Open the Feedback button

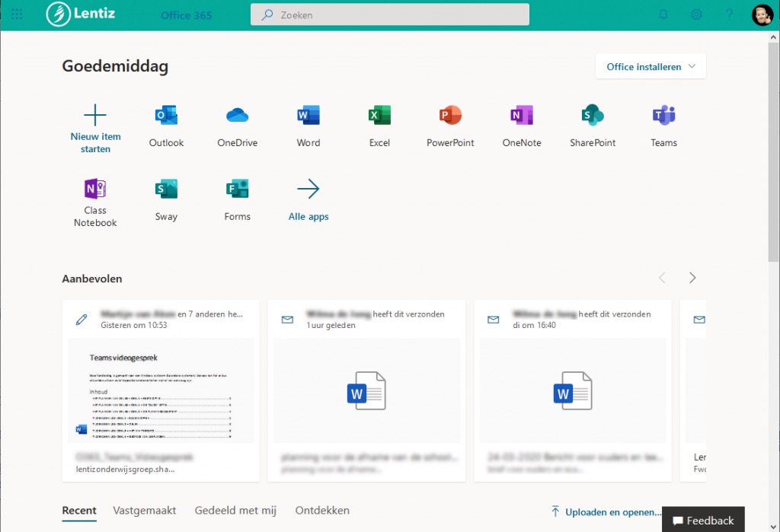click(x=703, y=520)
